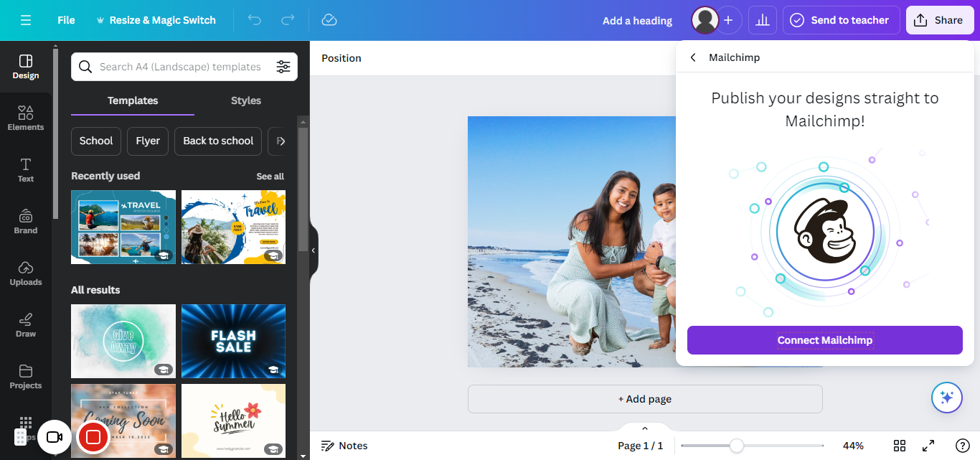The image size is (980, 460).
Task: Open the Draw sidebar panel
Action: pyautogui.click(x=26, y=324)
